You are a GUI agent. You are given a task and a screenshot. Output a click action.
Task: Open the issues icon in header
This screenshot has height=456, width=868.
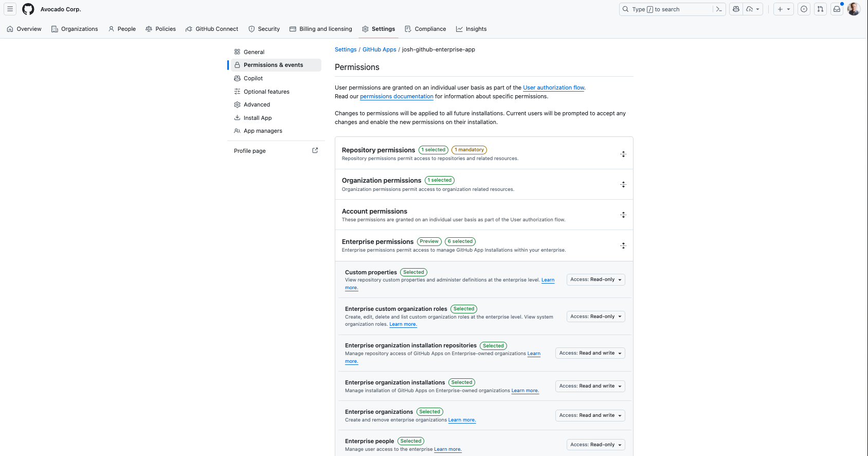point(804,9)
